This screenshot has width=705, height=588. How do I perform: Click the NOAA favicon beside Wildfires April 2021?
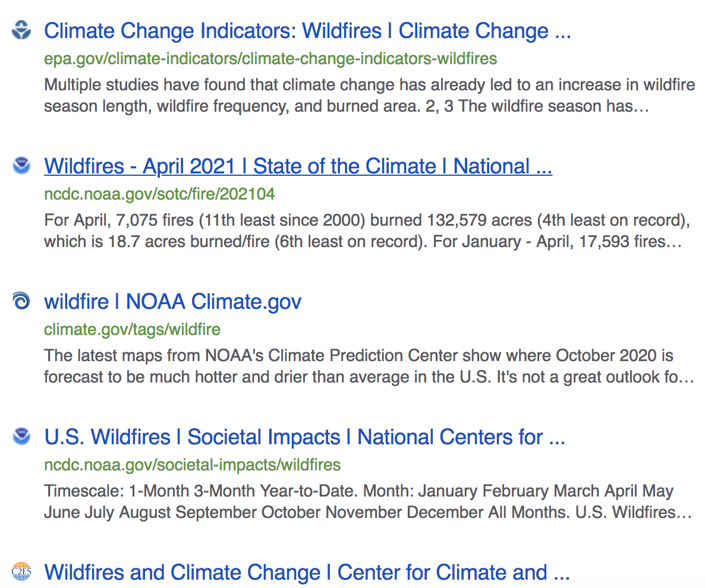(x=21, y=165)
